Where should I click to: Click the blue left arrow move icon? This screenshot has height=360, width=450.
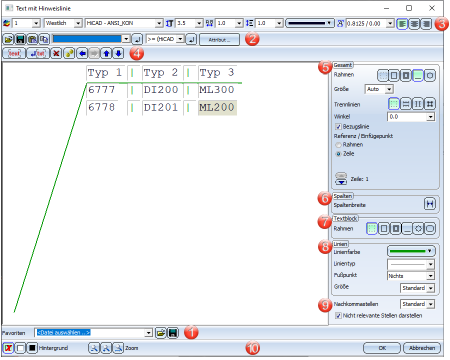click(x=82, y=53)
